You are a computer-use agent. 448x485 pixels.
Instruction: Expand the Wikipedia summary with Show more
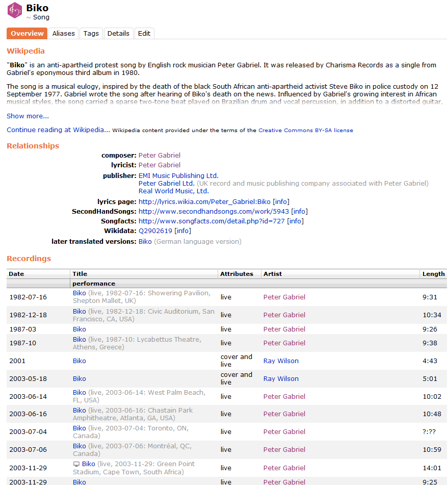pos(28,116)
